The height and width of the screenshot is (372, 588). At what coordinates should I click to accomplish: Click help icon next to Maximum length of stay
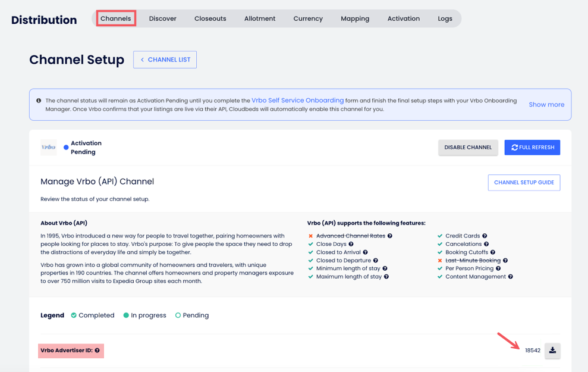pyautogui.click(x=386, y=277)
